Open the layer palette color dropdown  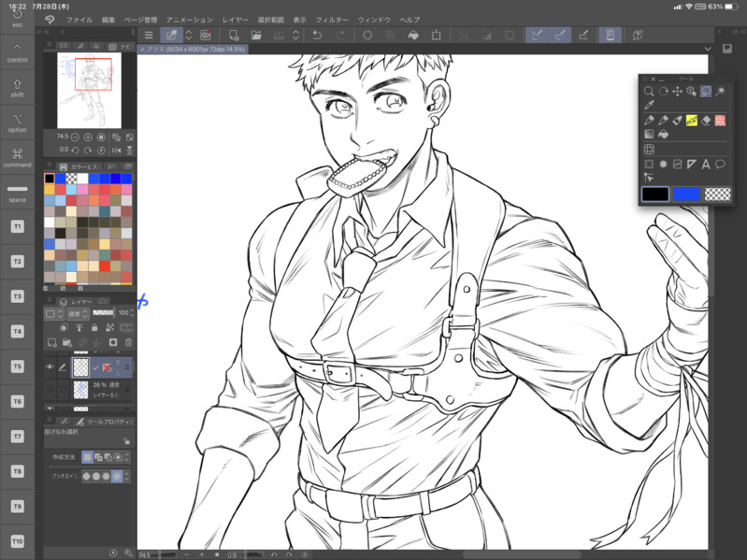coord(54,313)
